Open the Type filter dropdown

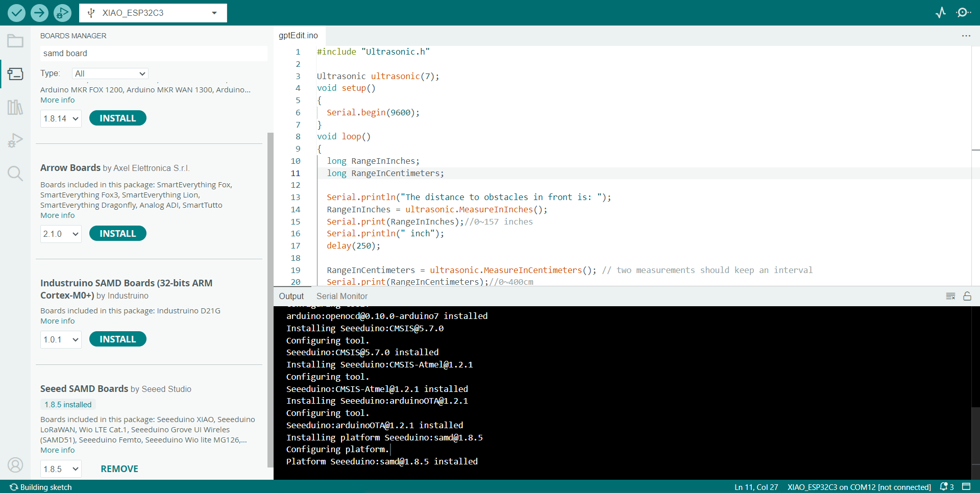pyautogui.click(x=110, y=73)
